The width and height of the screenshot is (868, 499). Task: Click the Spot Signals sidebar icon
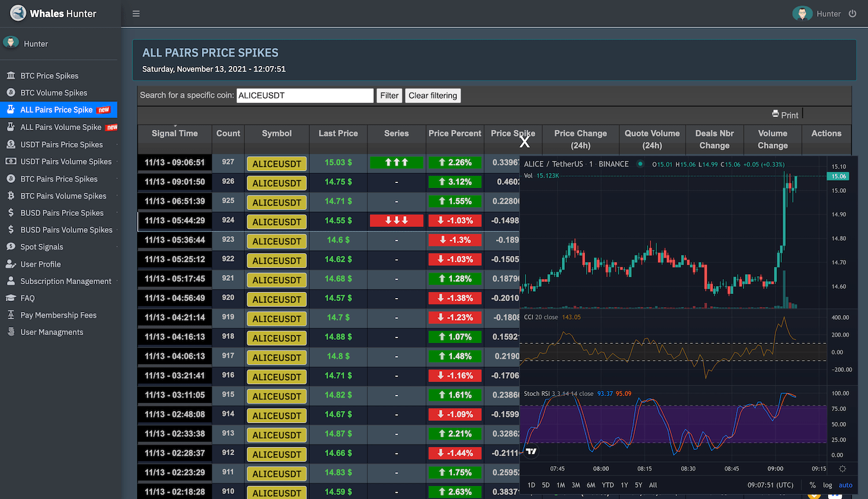[11, 247]
